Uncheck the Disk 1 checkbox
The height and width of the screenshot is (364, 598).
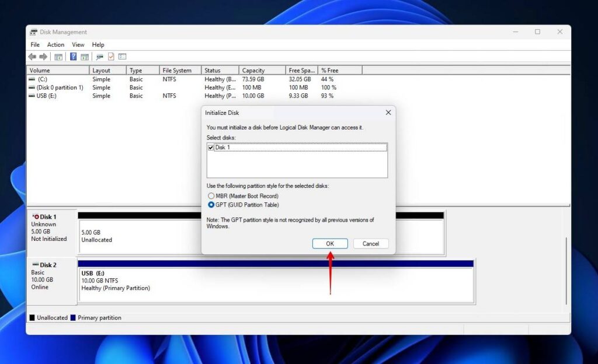pyautogui.click(x=210, y=147)
